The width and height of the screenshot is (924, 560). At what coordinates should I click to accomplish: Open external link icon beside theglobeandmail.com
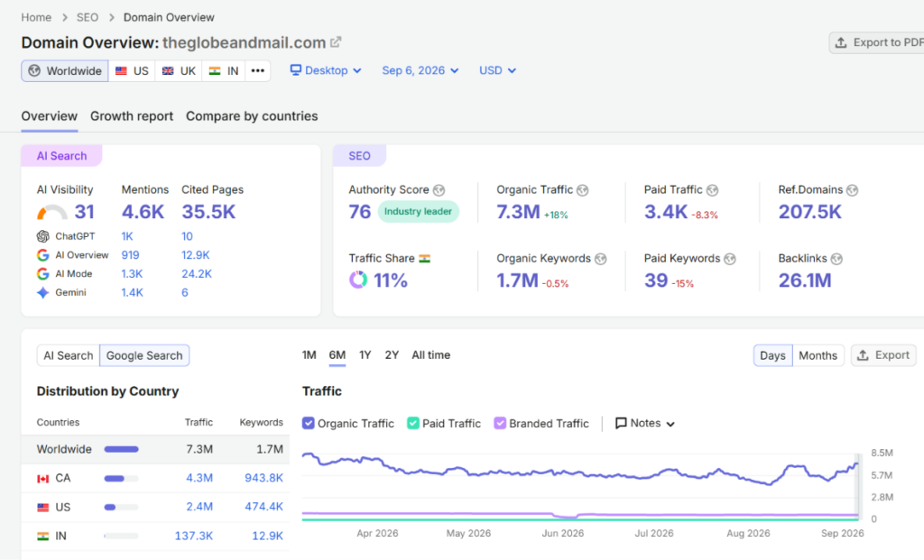(336, 42)
